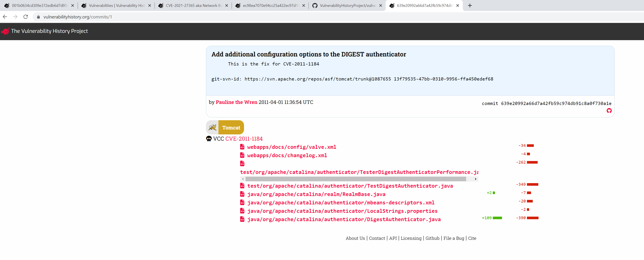
Task: Click the GitHub octocat icon on the commit card
Action: (x=609, y=111)
